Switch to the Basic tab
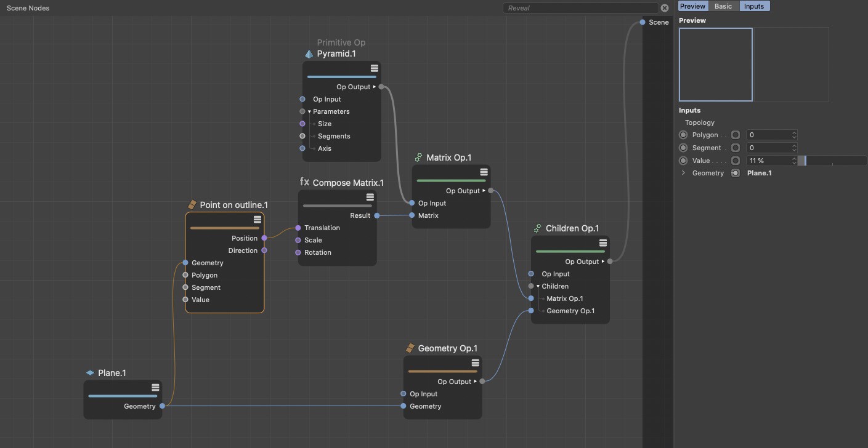 tap(723, 6)
